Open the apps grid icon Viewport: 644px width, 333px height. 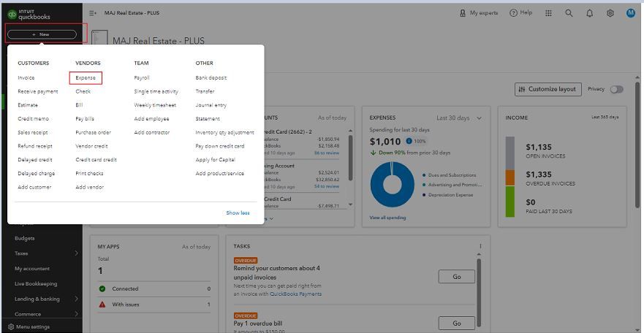coord(548,13)
